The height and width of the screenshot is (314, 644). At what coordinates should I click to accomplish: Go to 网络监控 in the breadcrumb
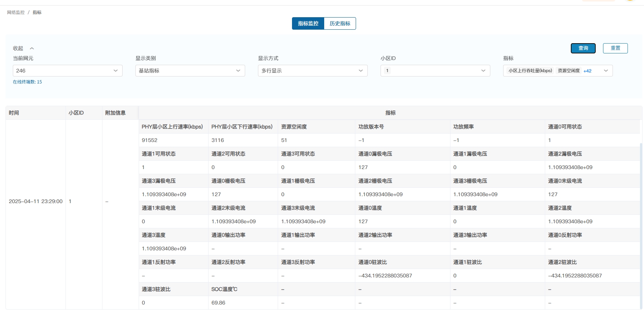click(x=16, y=12)
